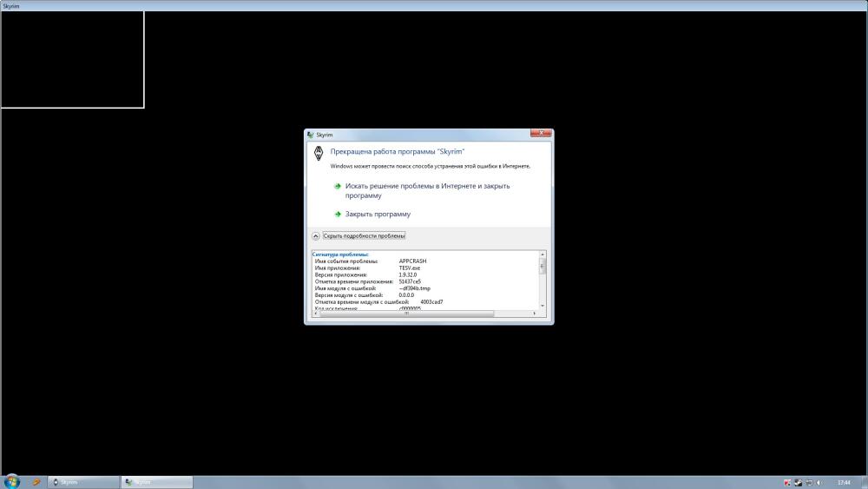
Task: Click the network tray icon
Action: pos(809,483)
